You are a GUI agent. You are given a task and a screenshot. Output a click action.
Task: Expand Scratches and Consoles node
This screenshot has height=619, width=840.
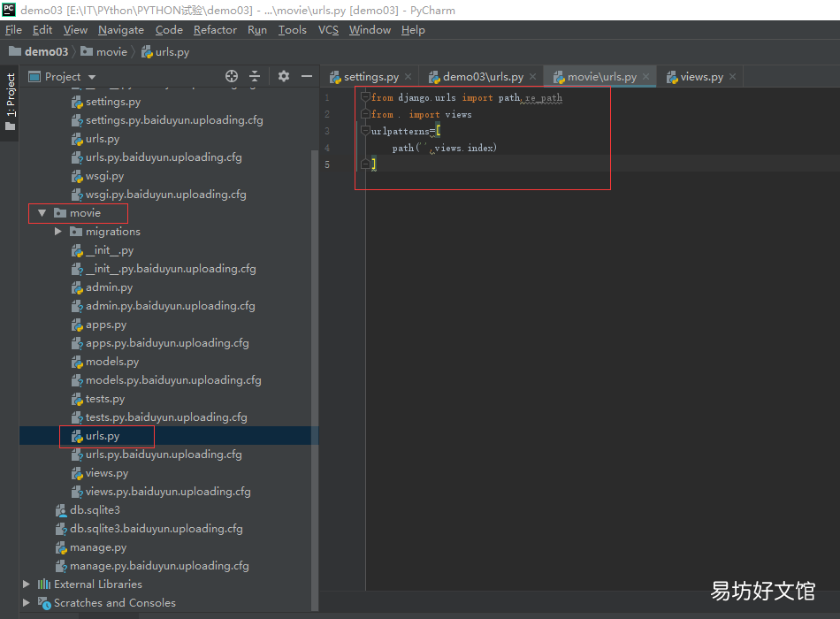click(26, 603)
